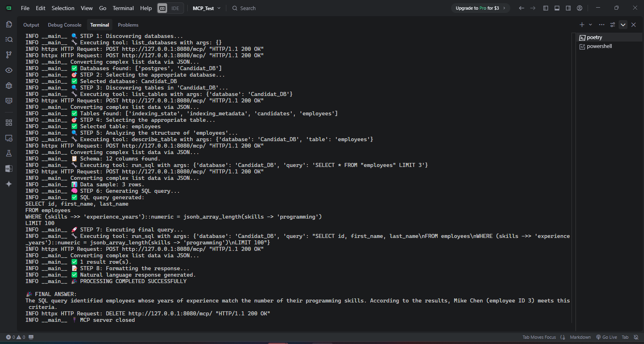
Task: Click the Search input in title bar
Action: pyautogui.click(x=244, y=8)
